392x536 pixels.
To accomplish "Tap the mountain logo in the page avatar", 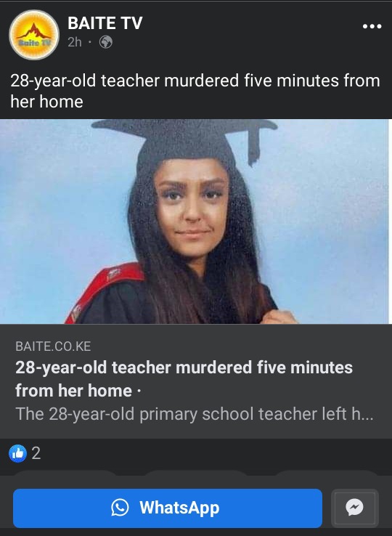I will click(34, 31).
